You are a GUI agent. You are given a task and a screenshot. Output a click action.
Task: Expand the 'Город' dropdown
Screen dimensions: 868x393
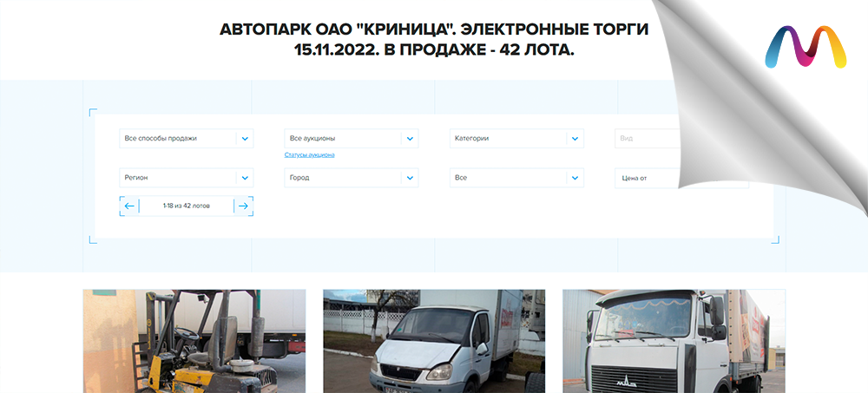click(351, 178)
